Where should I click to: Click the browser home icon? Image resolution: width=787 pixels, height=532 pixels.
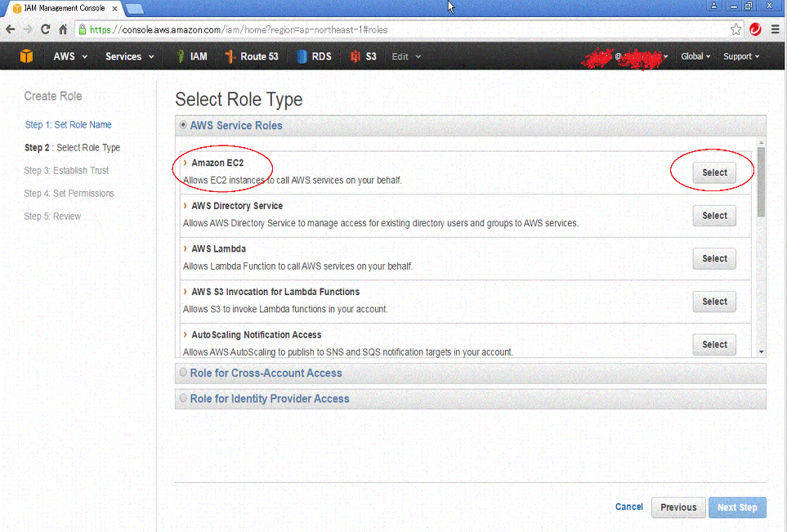pyautogui.click(x=63, y=28)
